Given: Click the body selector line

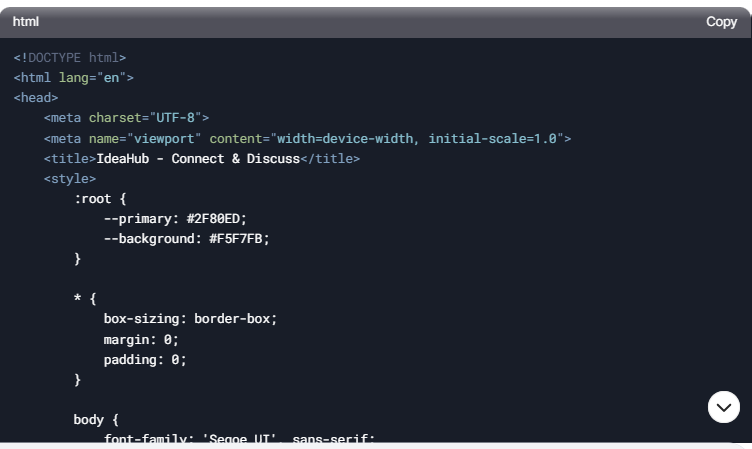Looking at the screenshot, I should pos(96,420).
